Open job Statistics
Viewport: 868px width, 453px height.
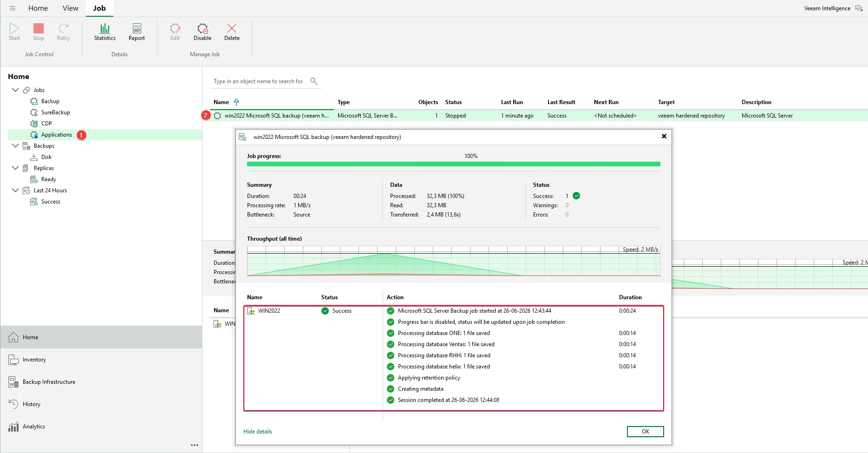coord(105,32)
